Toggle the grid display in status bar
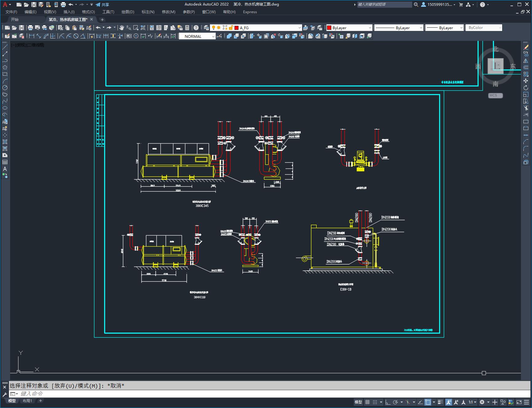The width and height of the screenshot is (532, 408). coord(367,402)
